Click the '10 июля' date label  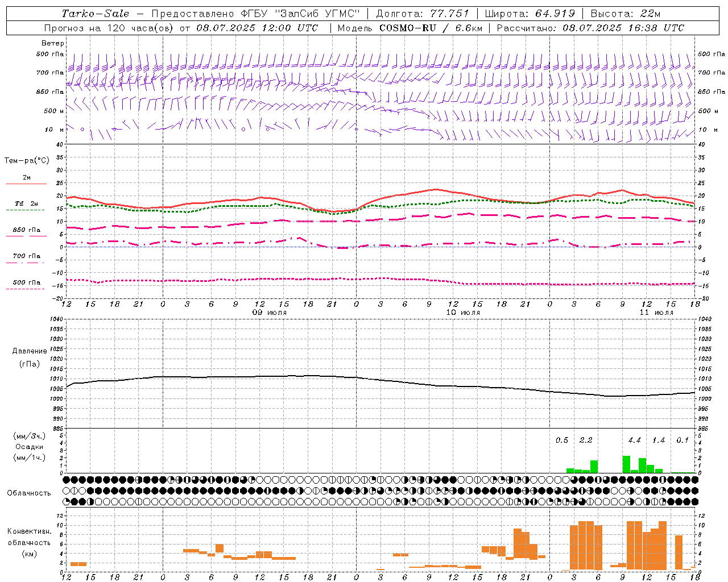[x=463, y=313]
